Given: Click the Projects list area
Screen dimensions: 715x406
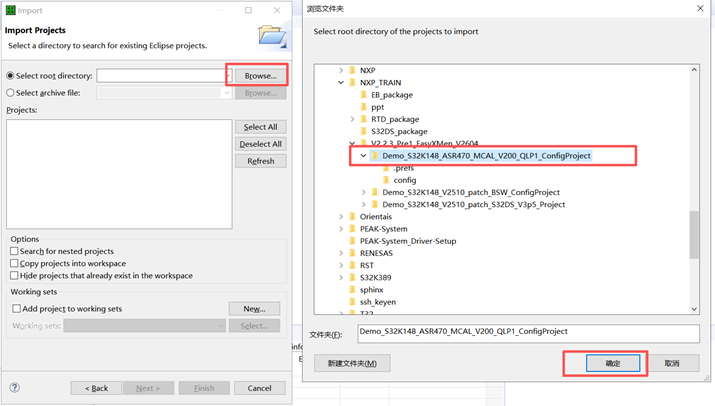Looking at the screenshot, I should (x=119, y=174).
